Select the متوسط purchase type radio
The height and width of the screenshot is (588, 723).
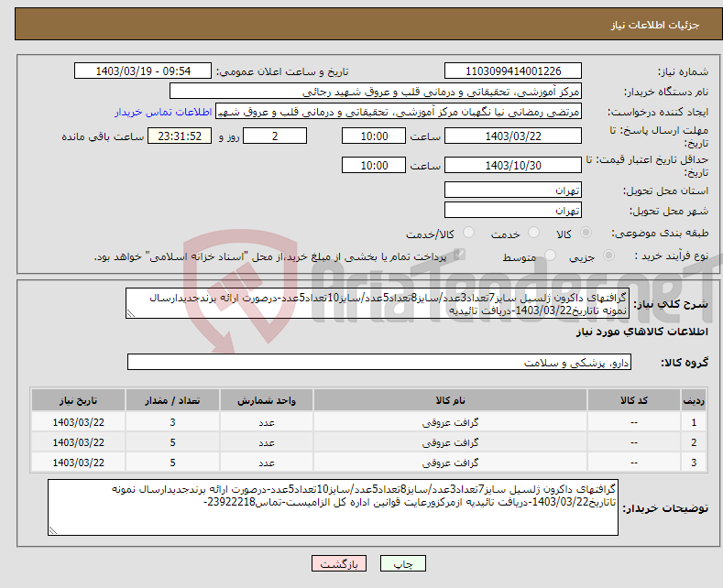coord(550,256)
